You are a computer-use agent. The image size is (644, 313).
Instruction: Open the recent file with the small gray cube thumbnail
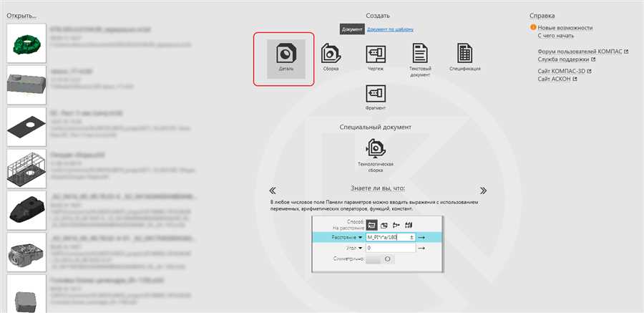26,294
